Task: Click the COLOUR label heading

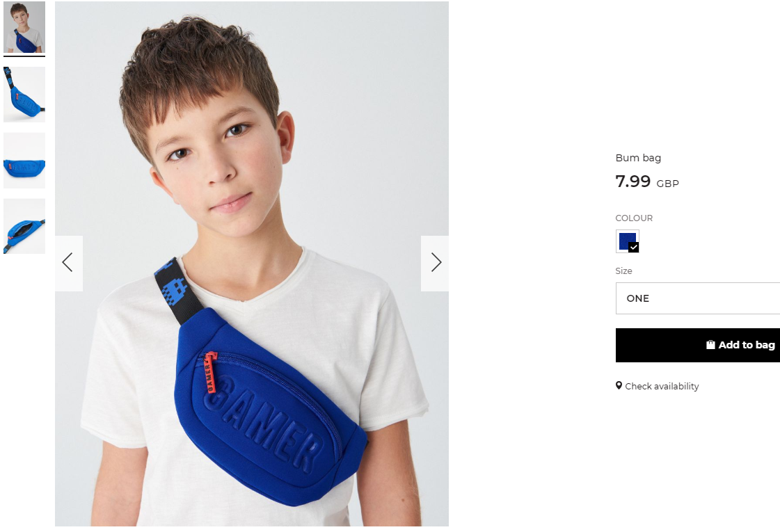Action: pos(634,218)
